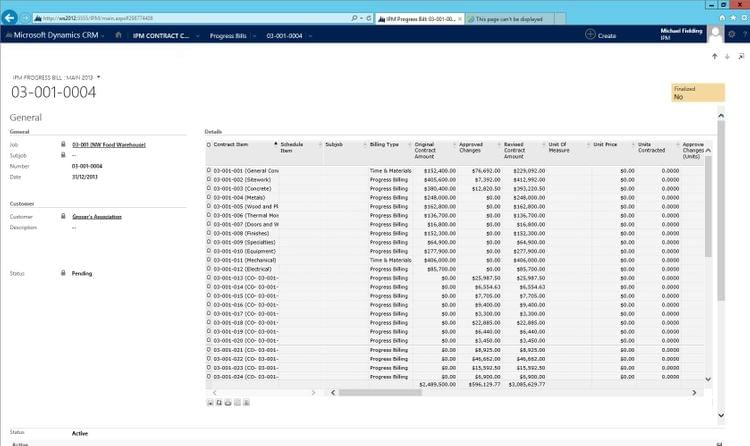Click the browser back arrow button
Viewport: 750px width, 446px height.
click(9, 18)
